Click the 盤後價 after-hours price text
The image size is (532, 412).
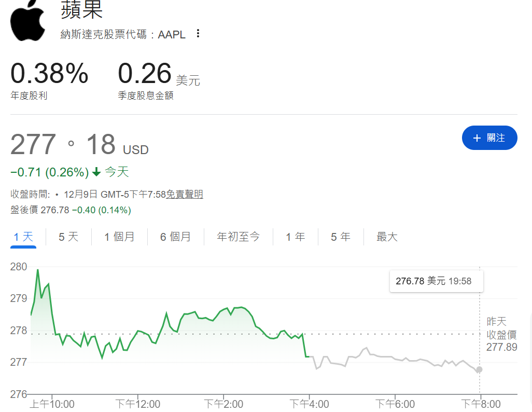(23, 210)
